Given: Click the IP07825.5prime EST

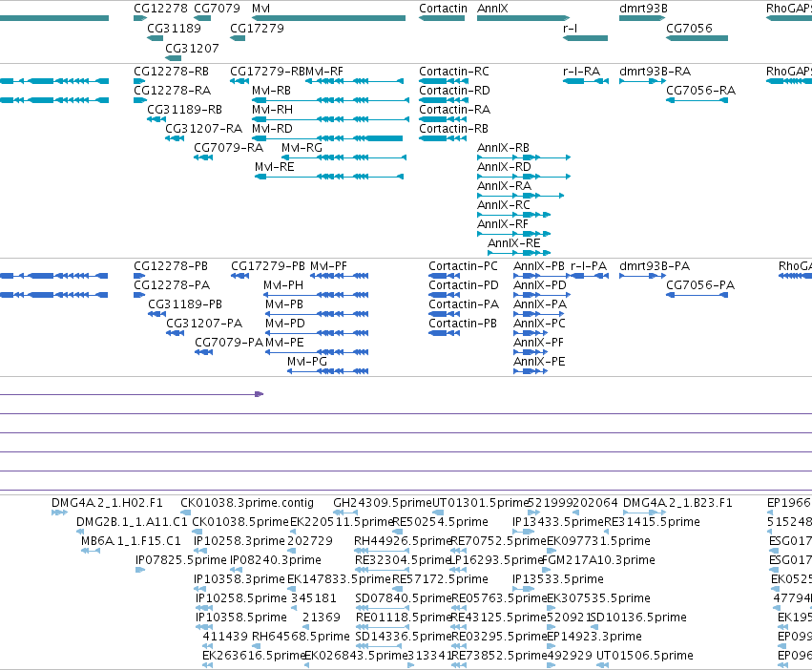Looking at the screenshot, I should point(140,570).
